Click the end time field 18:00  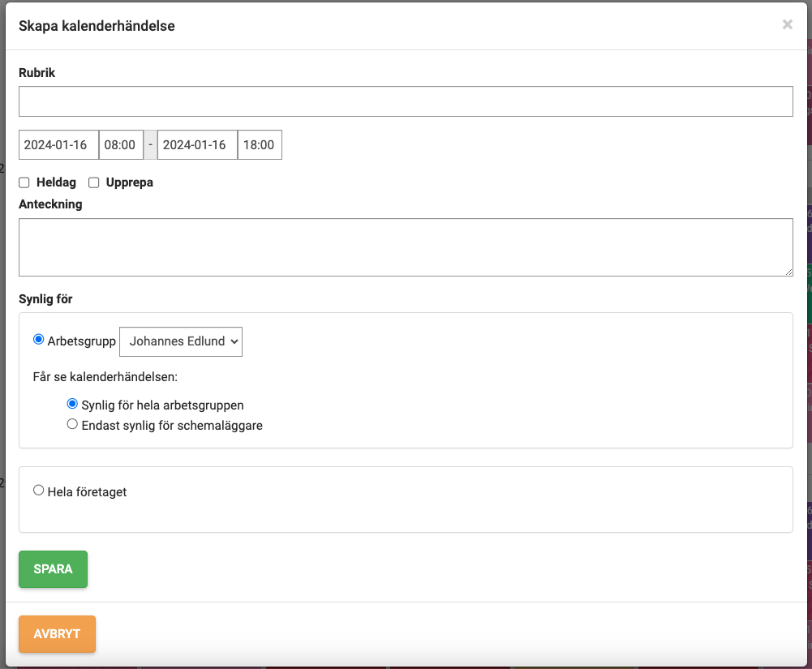click(260, 145)
